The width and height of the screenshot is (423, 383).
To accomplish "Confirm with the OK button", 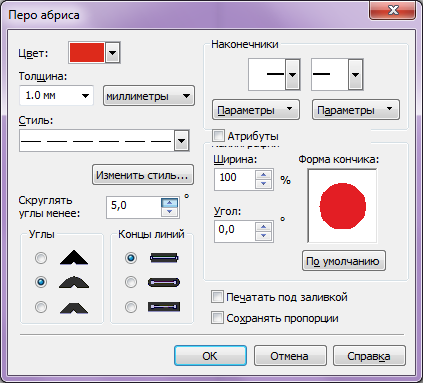I will coord(210,356).
